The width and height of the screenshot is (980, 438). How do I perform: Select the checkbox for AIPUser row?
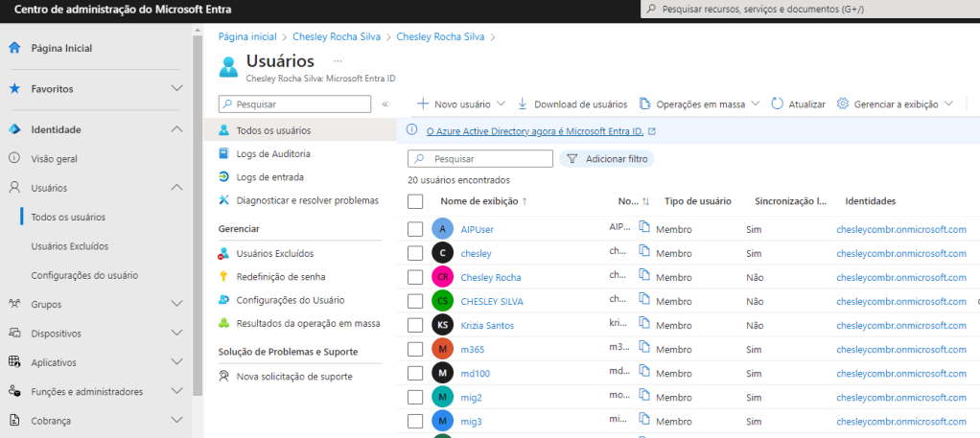point(415,229)
